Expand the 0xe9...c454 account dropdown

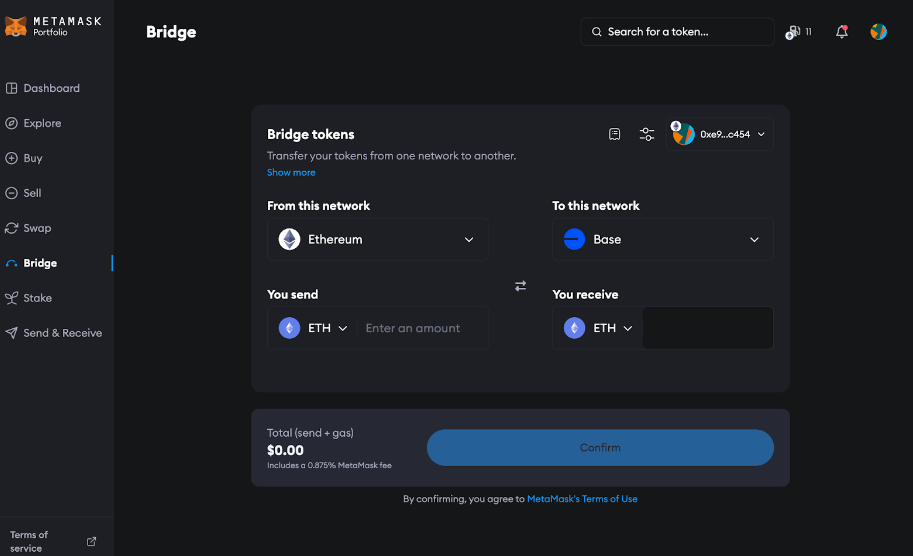(x=720, y=134)
